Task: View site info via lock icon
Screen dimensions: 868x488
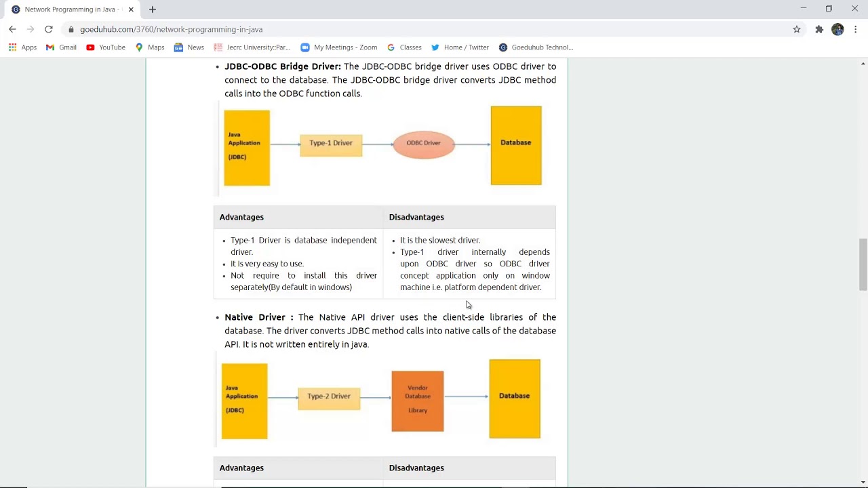Action: 71,29
